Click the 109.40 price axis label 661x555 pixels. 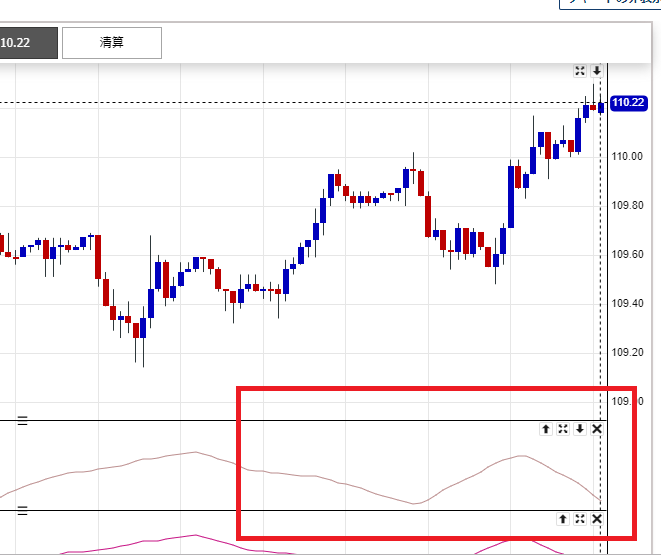(x=628, y=303)
